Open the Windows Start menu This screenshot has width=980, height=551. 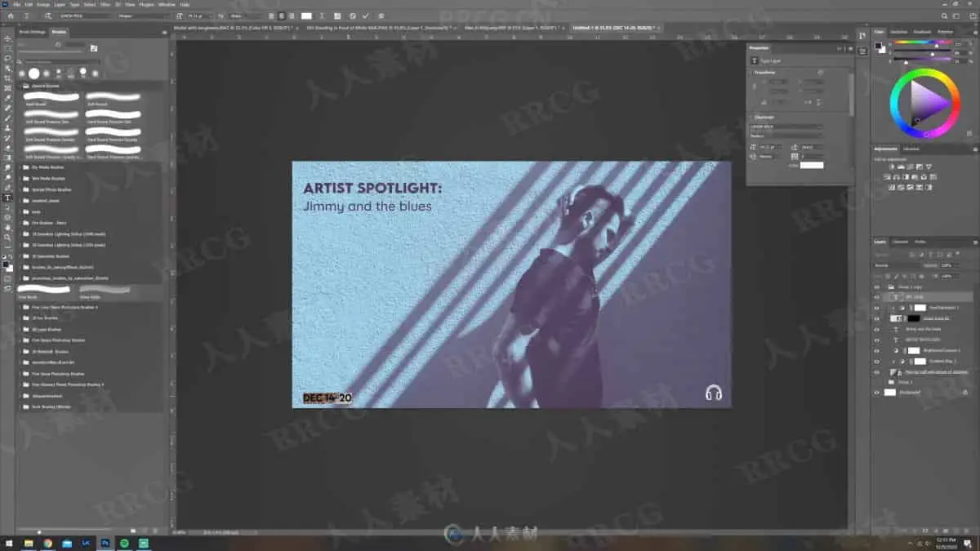tap(9, 543)
